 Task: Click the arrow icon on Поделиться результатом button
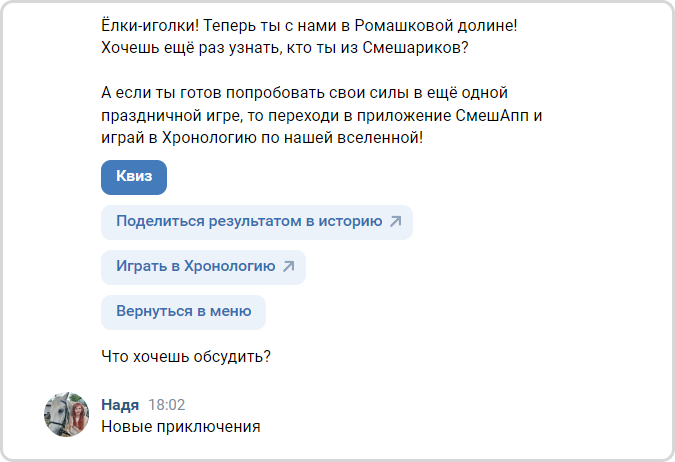[x=395, y=222]
